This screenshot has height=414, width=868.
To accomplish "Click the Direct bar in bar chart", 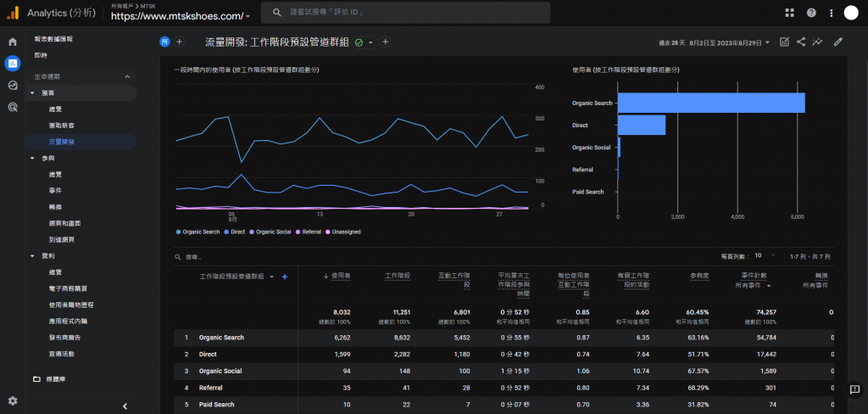I will [x=641, y=126].
